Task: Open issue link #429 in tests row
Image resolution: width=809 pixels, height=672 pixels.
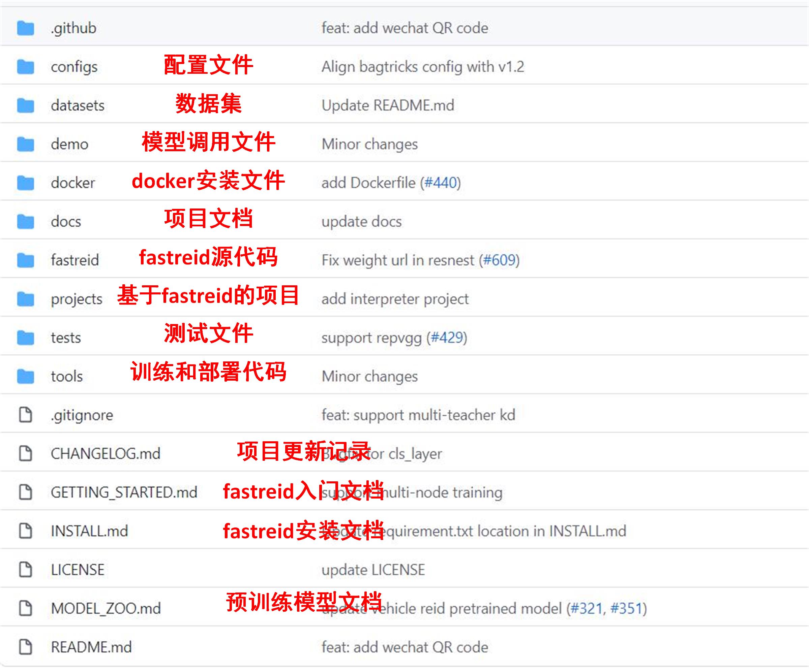Action: [x=447, y=338]
